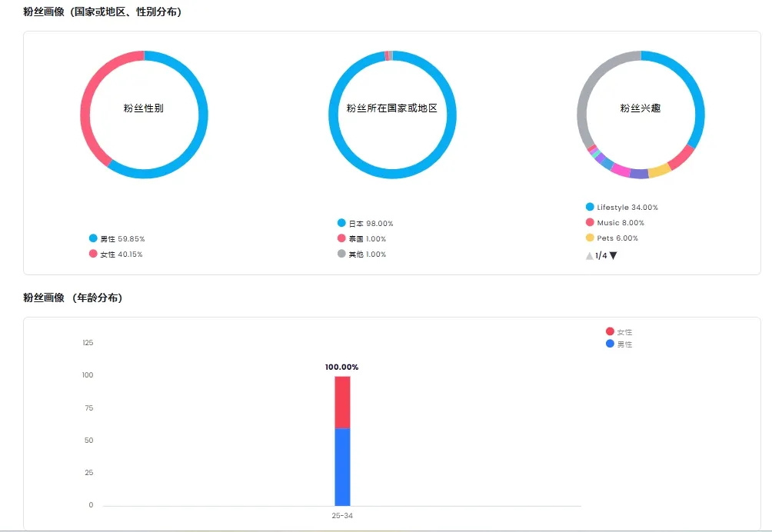Click the yellow Pets arc in interest donut
This screenshot has height=532, width=772.
tap(659, 171)
